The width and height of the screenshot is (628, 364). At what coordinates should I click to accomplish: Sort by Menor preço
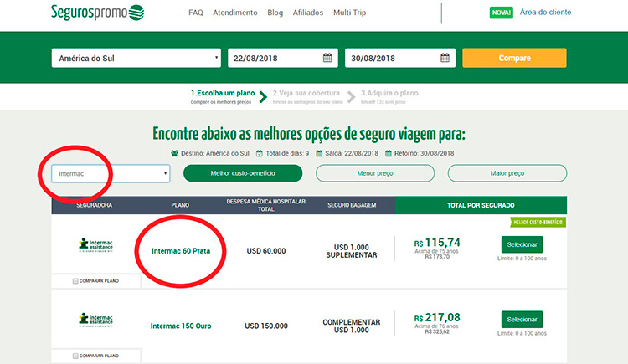click(374, 173)
